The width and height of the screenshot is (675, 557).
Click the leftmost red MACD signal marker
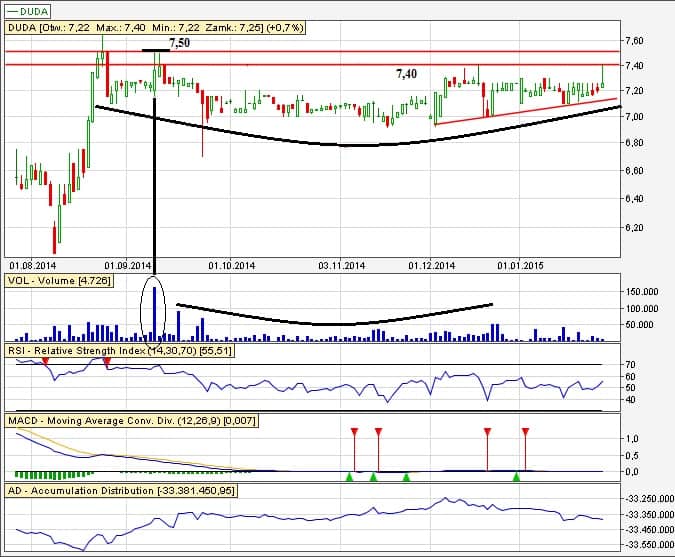(354, 432)
